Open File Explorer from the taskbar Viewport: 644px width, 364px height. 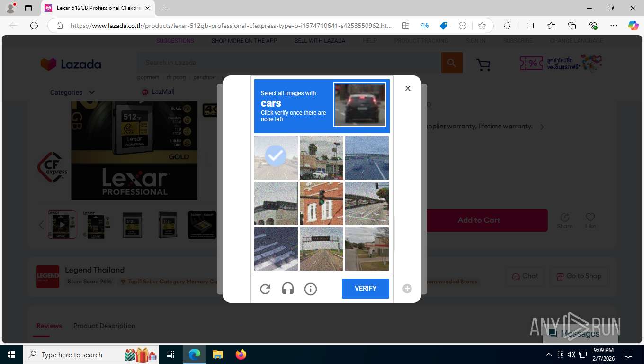217,355
